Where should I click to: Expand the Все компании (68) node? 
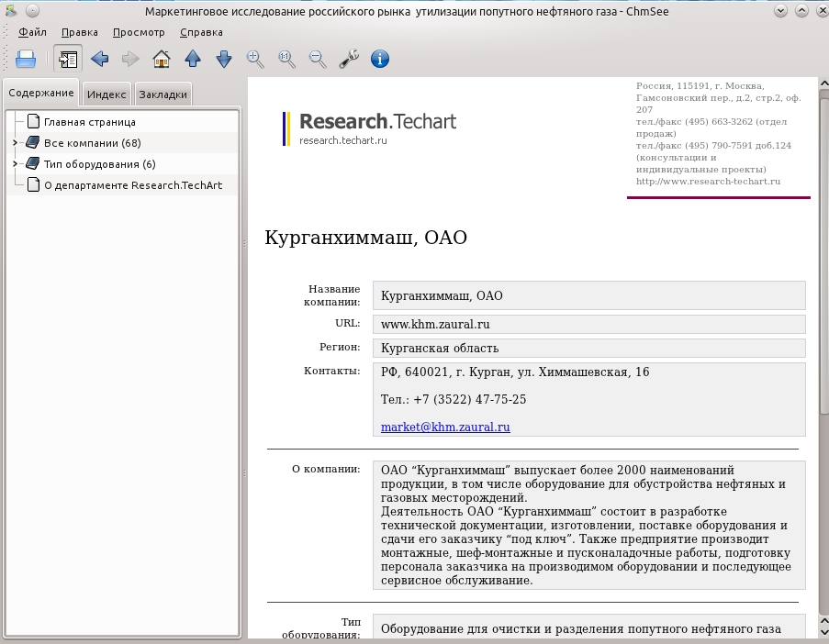pos(15,142)
